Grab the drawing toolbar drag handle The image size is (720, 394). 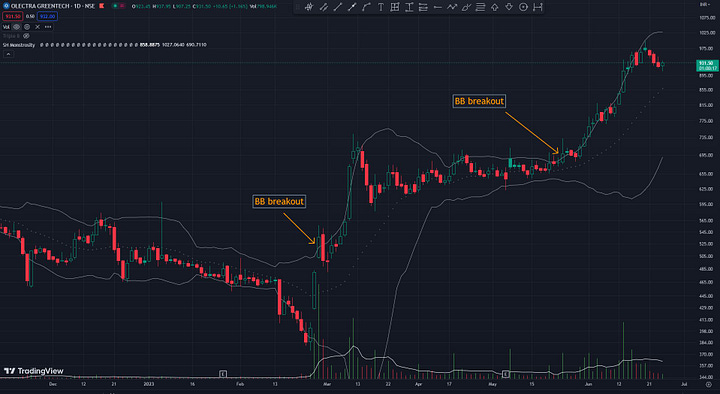point(298,7)
